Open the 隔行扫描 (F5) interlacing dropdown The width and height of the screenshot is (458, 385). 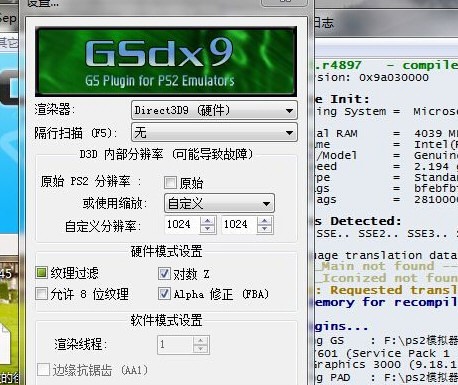coord(214,132)
